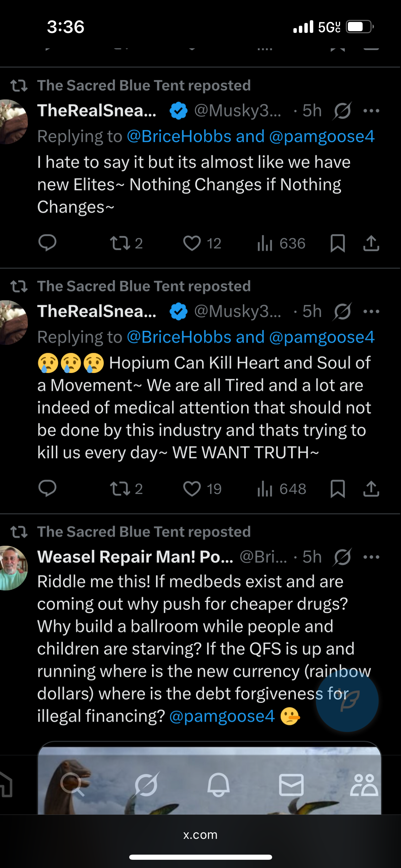Tap Grok icon on Weasel Repair Man post
Screen dimensions: 401x868
[342, 557]
